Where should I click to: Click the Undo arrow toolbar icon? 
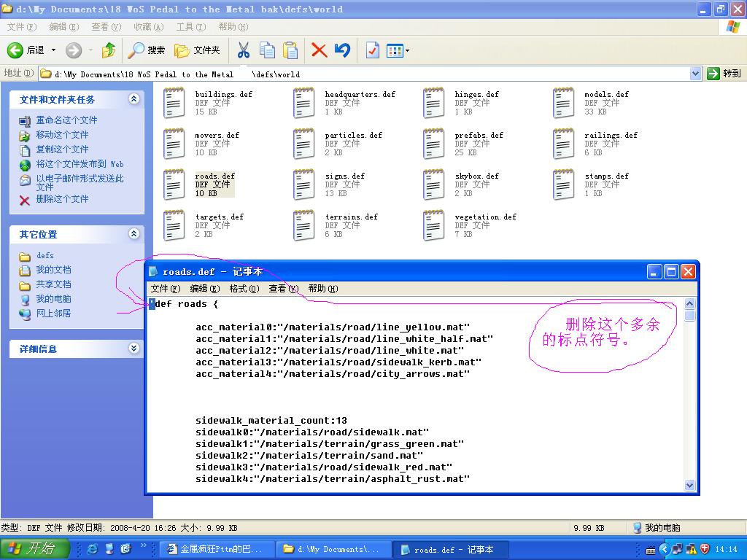click(342, 50)
